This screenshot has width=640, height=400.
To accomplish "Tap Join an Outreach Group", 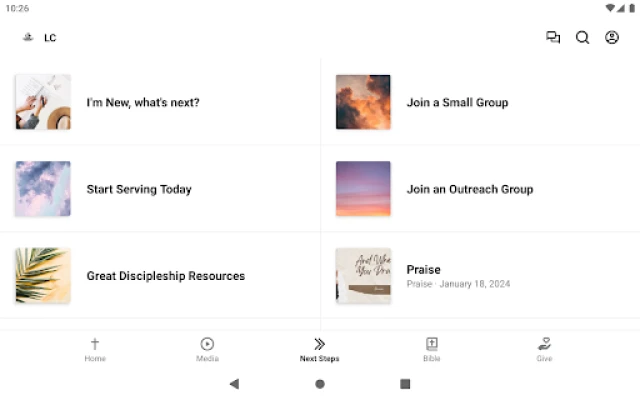I will (470, 189).
